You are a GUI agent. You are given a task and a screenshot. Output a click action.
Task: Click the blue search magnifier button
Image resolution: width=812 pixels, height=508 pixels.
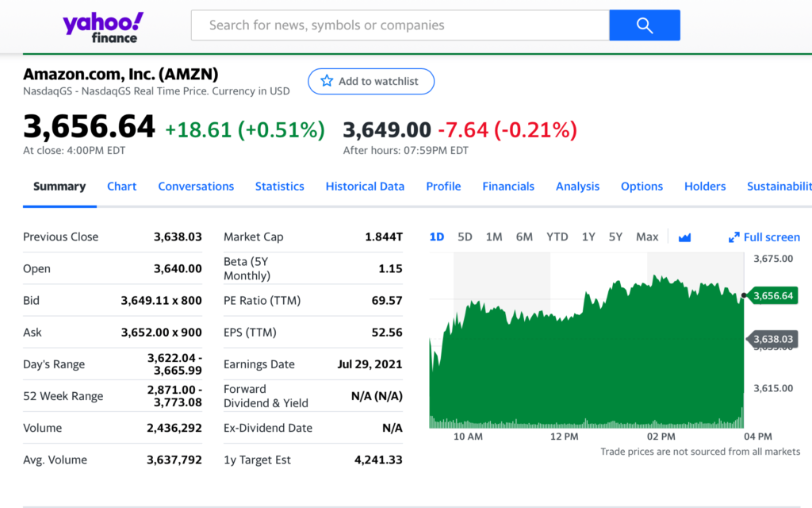click(x=644, y=25)
